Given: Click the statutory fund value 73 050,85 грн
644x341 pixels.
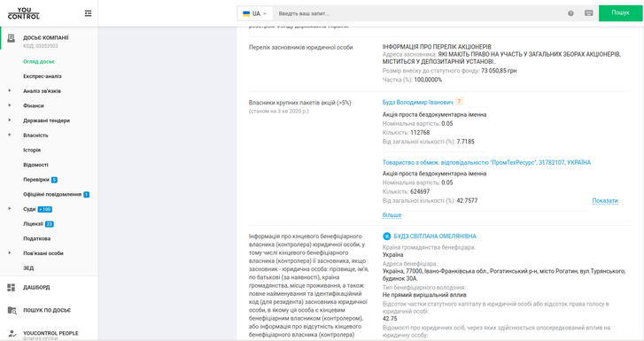Looking at the screenshot, I should point(499,71).
